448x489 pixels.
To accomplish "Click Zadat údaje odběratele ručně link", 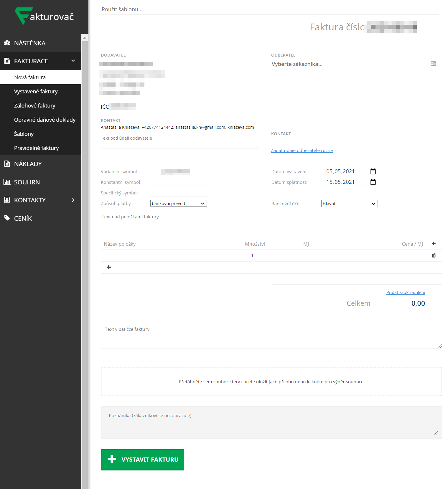I will tap(302, 150).
